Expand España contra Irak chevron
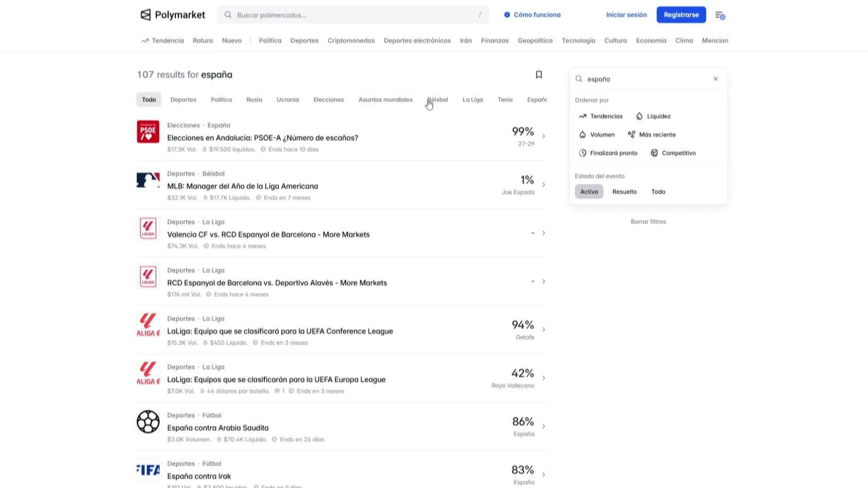This screenshot has height=488, width=868. [x=544, y=474]
